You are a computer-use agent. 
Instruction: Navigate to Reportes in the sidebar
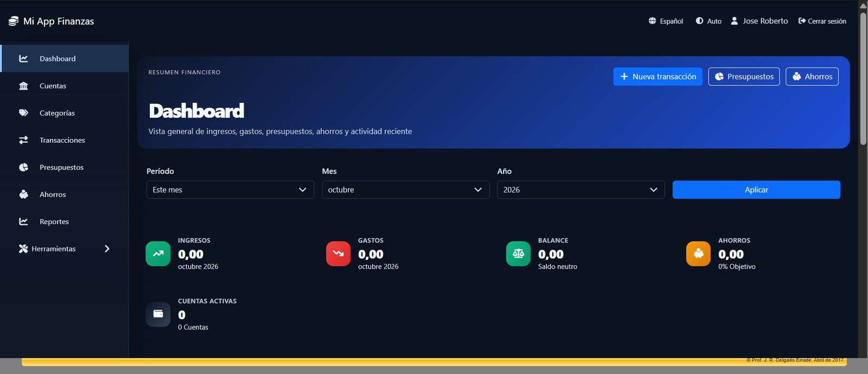[x=65, y=221]
